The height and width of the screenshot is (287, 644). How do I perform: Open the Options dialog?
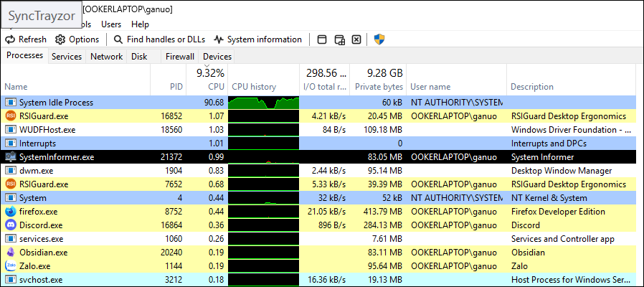(77, 39)
